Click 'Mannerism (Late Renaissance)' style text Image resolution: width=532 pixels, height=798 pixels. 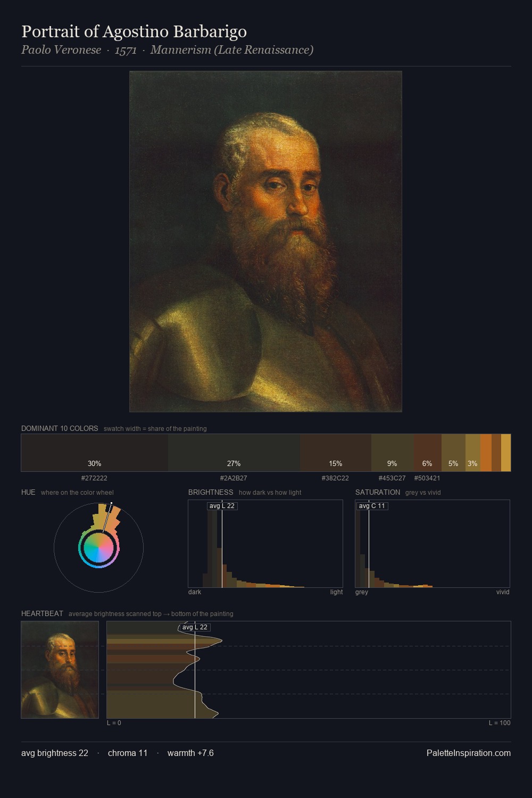(x=231, y=50)
